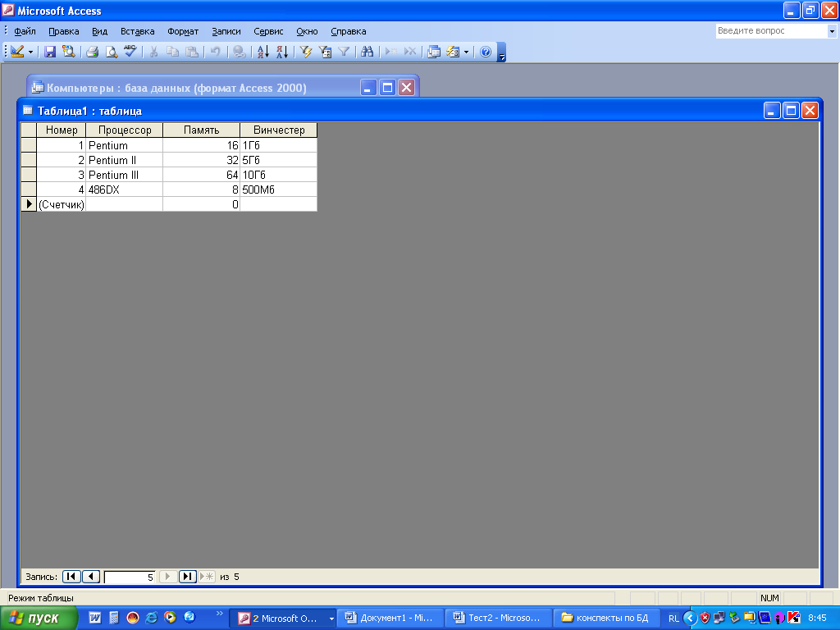840x630 pixels.
Task: Open the Вид menu
Action: click(99, 31)
